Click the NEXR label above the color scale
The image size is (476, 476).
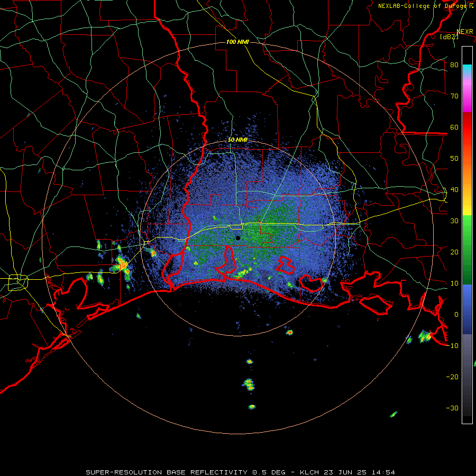465,32
